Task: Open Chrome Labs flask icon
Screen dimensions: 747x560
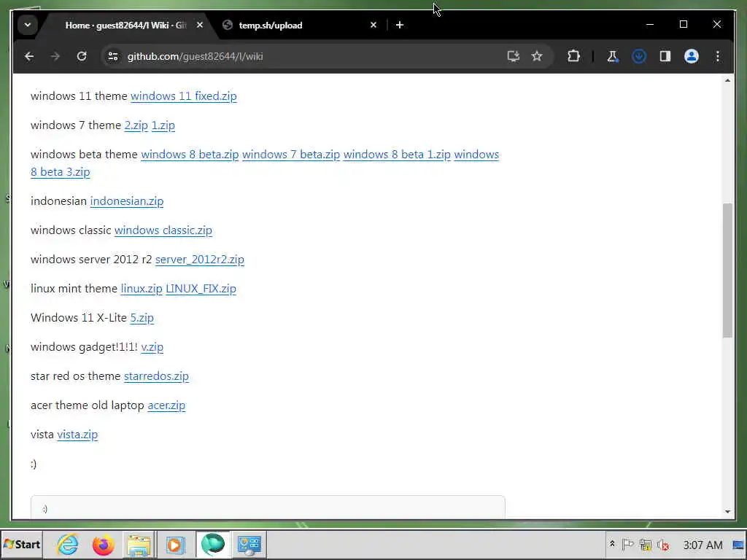Action: pyautogui.click(x=612, y=56)
